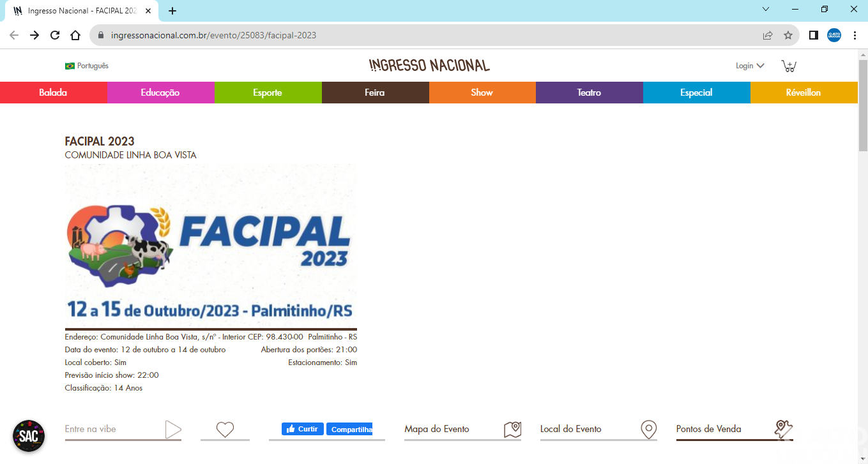Open the Chrome profile avatar
The image size is (868, 464).
834,35
